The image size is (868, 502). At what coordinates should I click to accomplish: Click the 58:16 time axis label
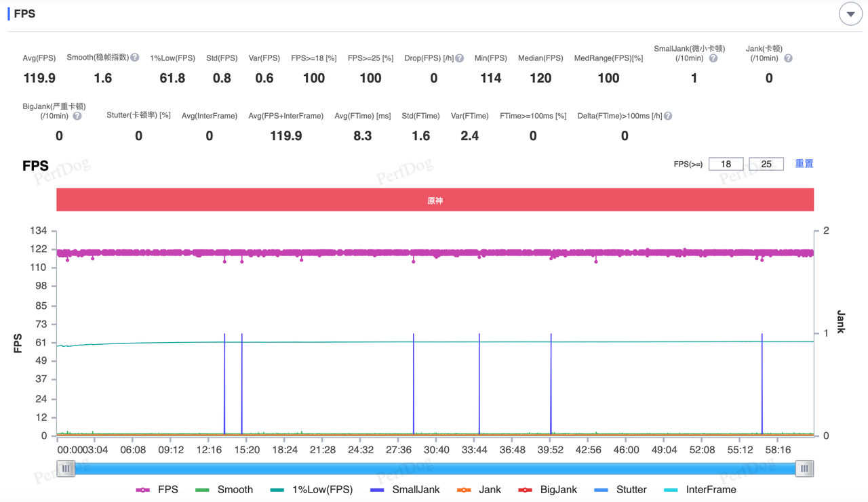coord(777,449)
